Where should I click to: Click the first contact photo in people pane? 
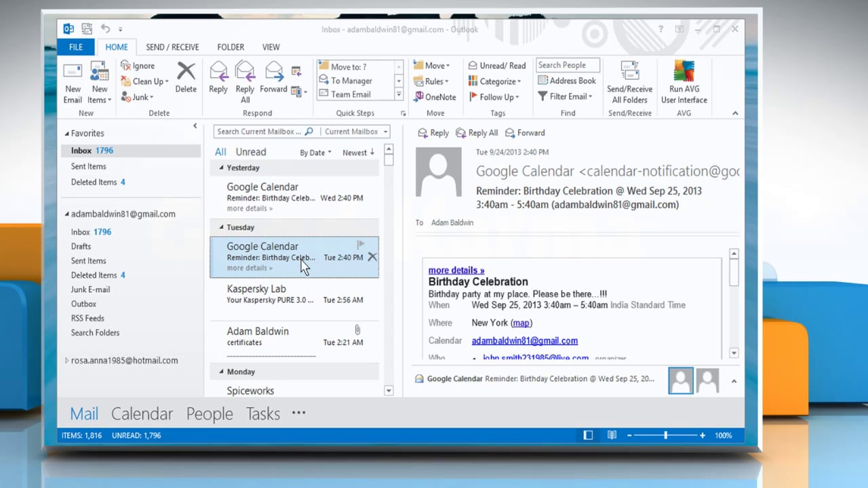(x=681, y=381)
